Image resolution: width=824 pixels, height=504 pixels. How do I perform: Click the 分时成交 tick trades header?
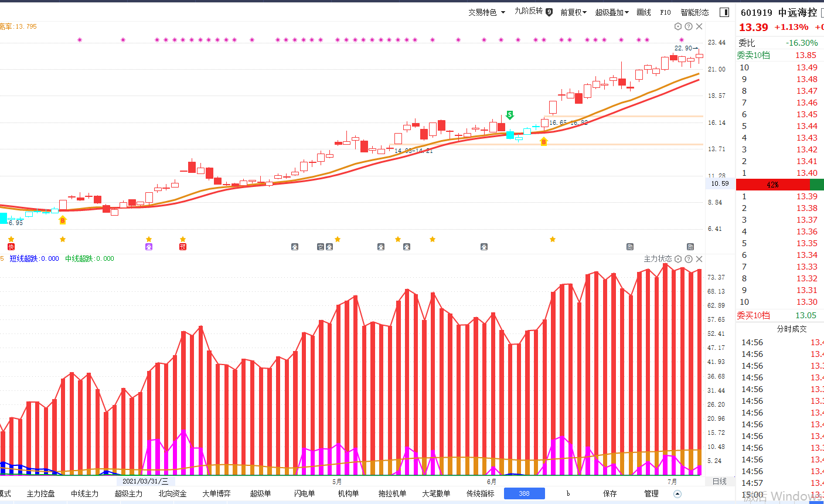pos(792,329)
